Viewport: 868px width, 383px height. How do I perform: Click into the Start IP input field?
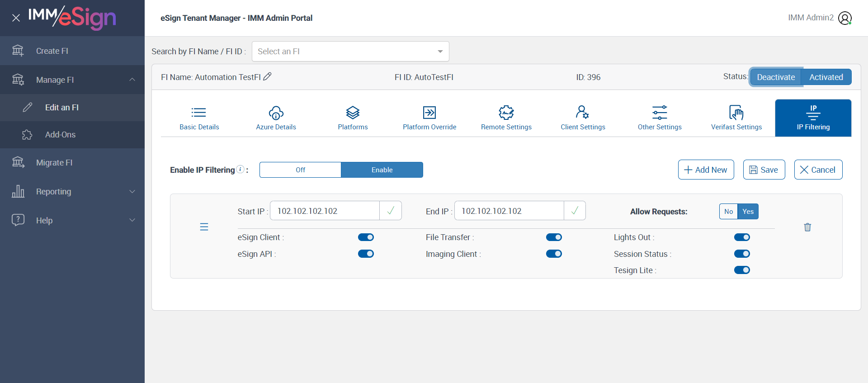coord(325,211)
